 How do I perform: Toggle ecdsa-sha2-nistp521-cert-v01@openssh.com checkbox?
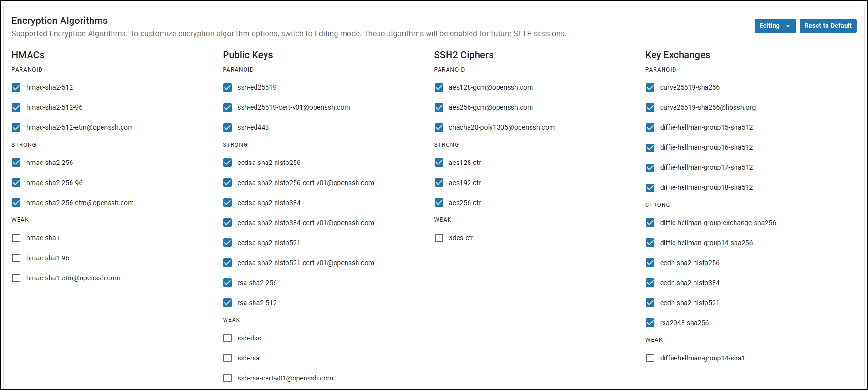click(227, 263)
